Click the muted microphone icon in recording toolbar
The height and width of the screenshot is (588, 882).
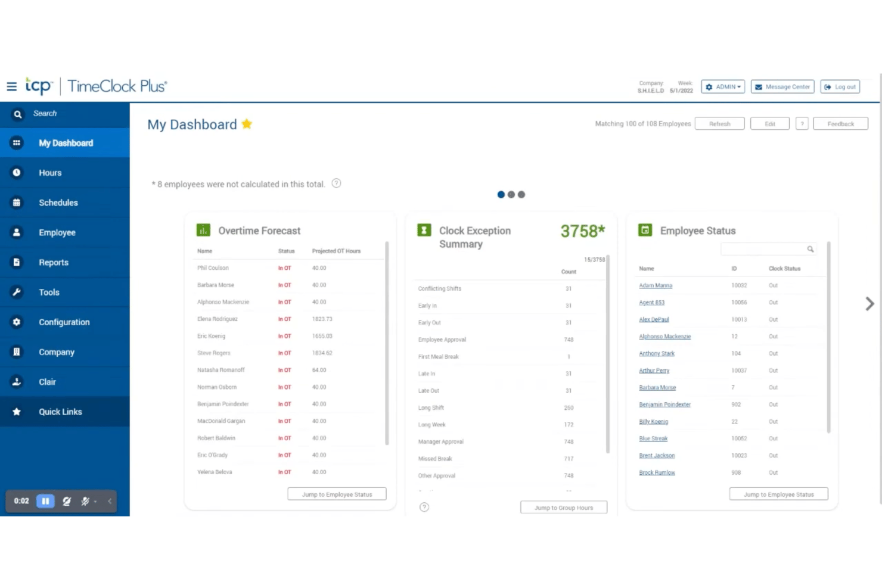pyautogui.click(x=85, y=501)
